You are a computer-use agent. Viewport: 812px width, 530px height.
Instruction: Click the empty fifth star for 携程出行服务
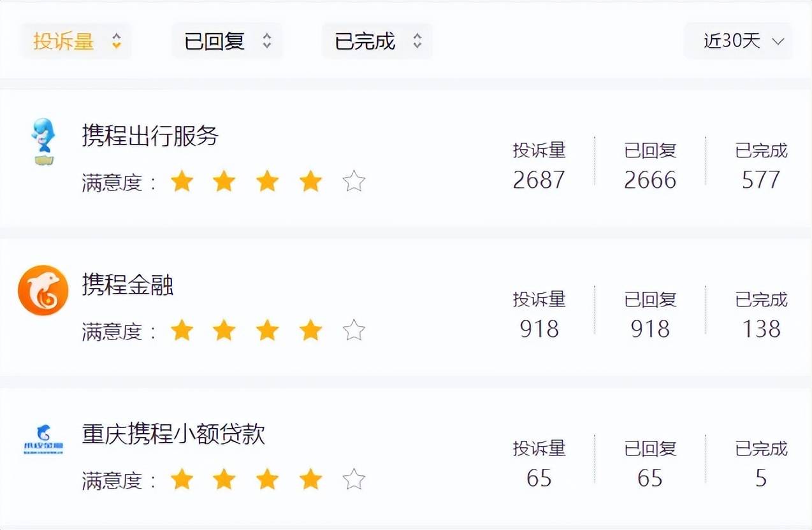click(354, 182)
